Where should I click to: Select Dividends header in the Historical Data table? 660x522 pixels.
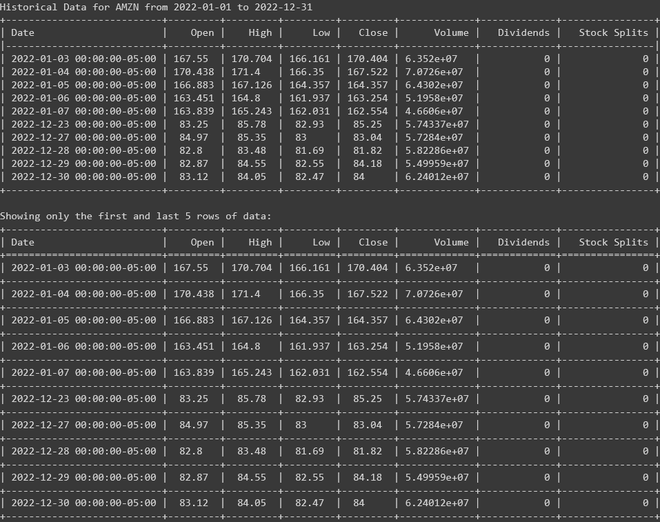click(524, 33)
